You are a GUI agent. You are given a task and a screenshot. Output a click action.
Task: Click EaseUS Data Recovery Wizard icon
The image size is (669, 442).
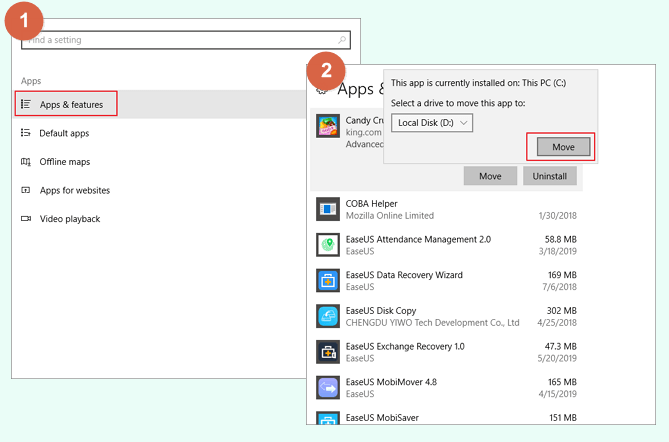pyautogui.click(x=329, y=280)
